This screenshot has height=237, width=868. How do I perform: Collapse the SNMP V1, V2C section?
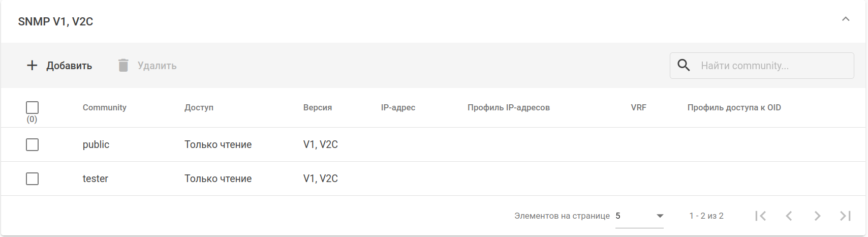(x=846, y=19)
